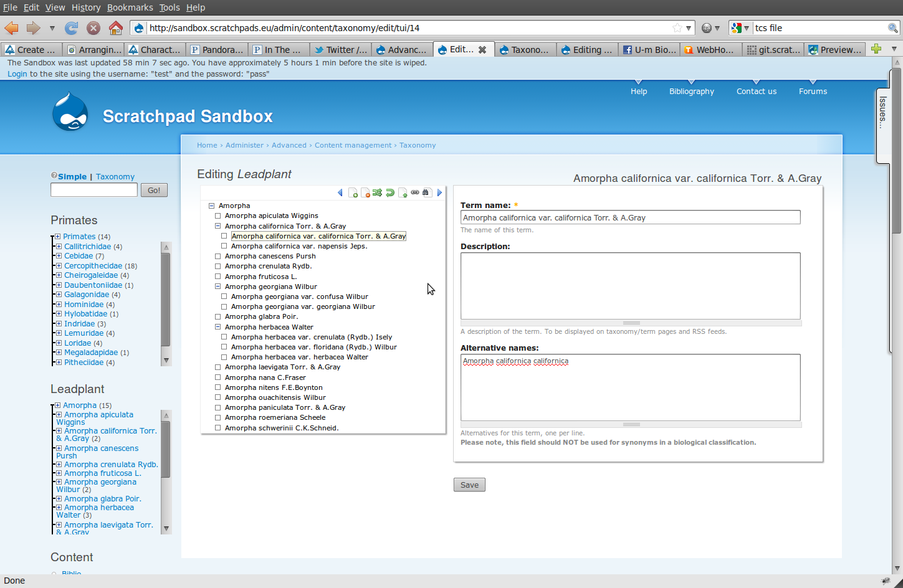
Task: Collapse the Amorpha herbacea Walter branch
Action: [218, 327]
